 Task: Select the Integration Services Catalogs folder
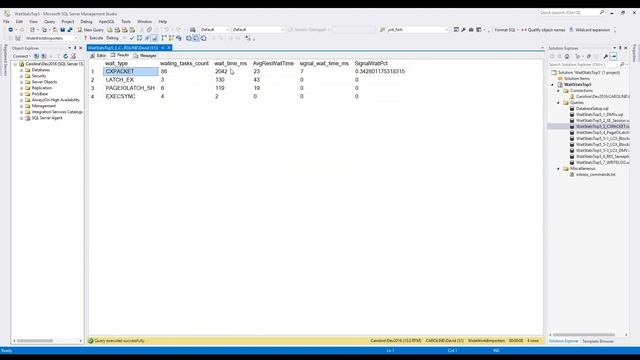tap(57, 112)
